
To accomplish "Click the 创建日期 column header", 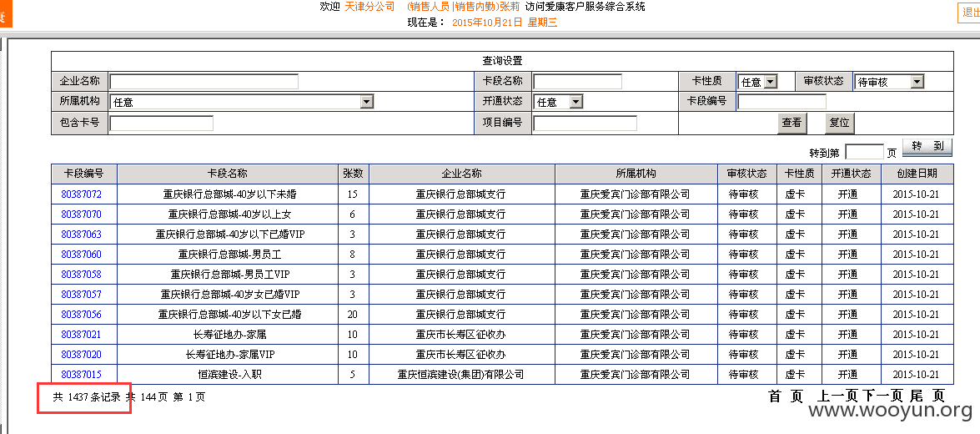I will 917,174.
